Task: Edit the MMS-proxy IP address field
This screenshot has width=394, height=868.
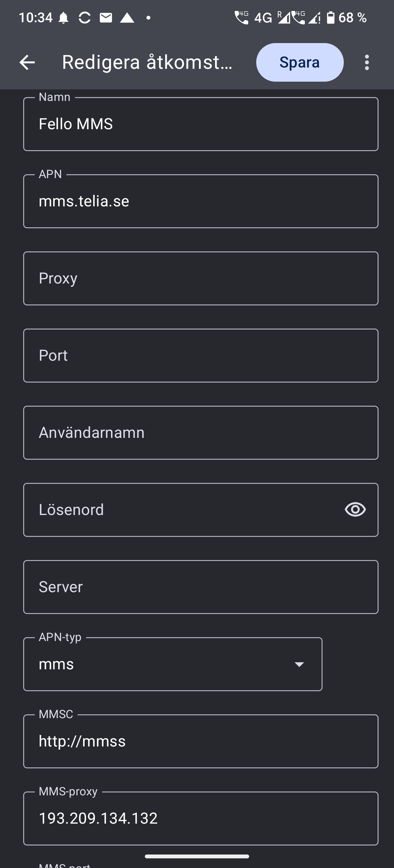Action: 201,818
